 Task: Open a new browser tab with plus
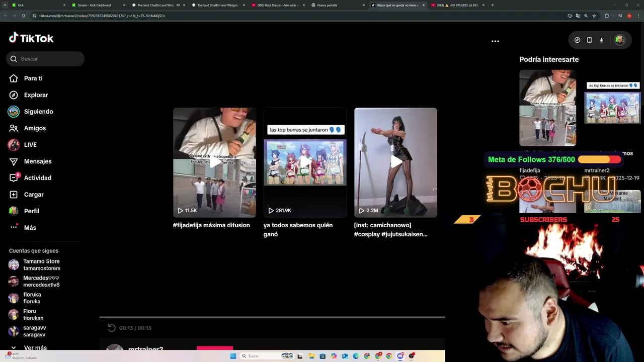tap(492, 5)
